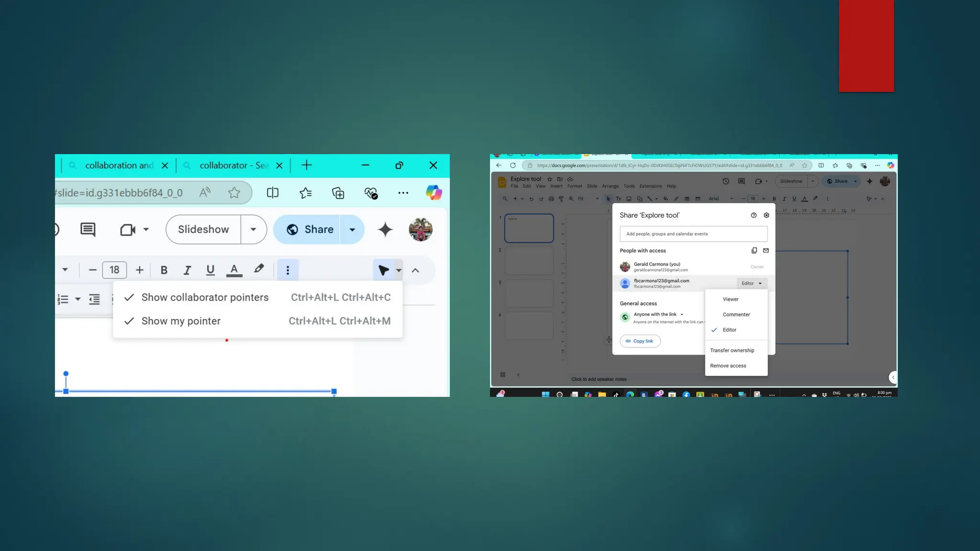Click the large Slideshow button
Image resolution: width=980 pixels, height=551 pixels.
point(203,230)
